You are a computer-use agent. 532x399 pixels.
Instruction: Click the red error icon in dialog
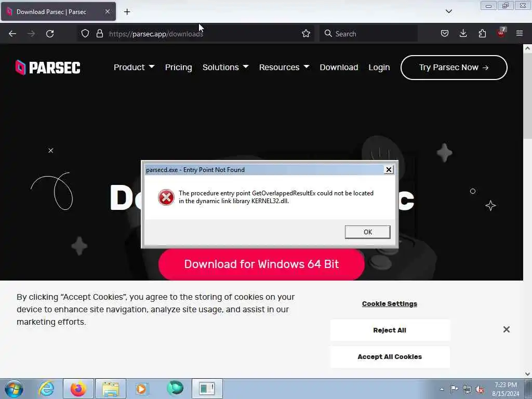click(x=166, y=197)
